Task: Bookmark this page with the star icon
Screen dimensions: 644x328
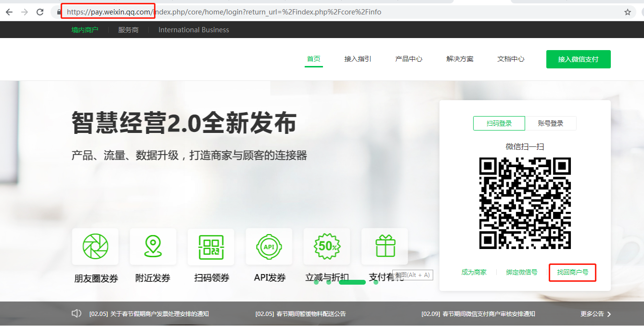Action: 628,12
